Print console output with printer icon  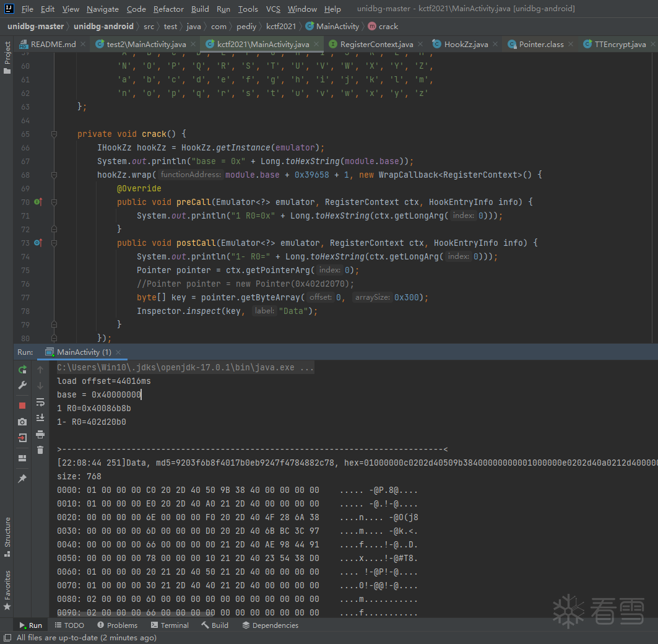click(x=40, y=434)
